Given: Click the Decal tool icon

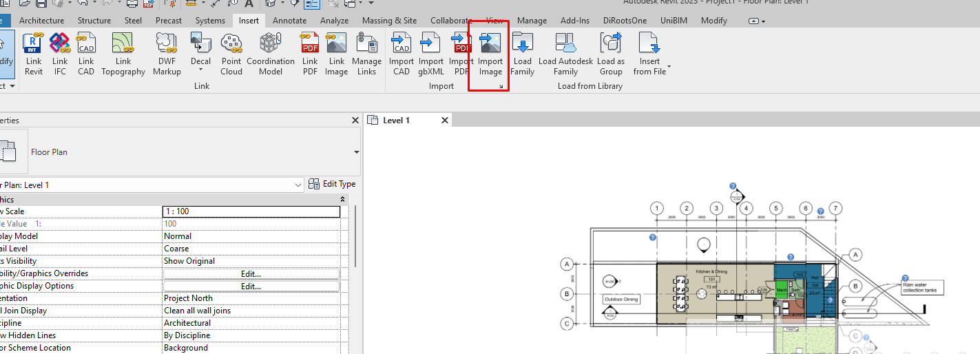Looking at the screenshot, I should coord(200,43).
